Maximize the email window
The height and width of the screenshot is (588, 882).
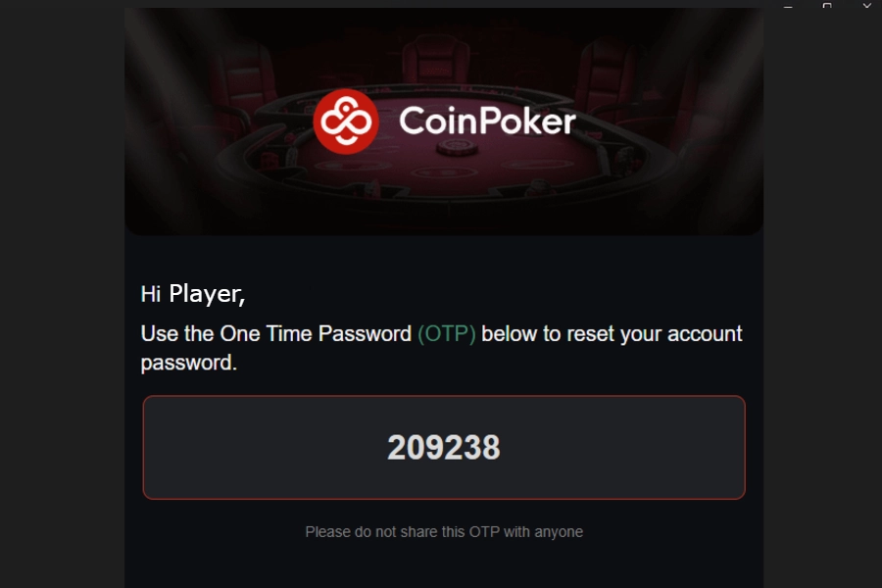click(827, 5)
